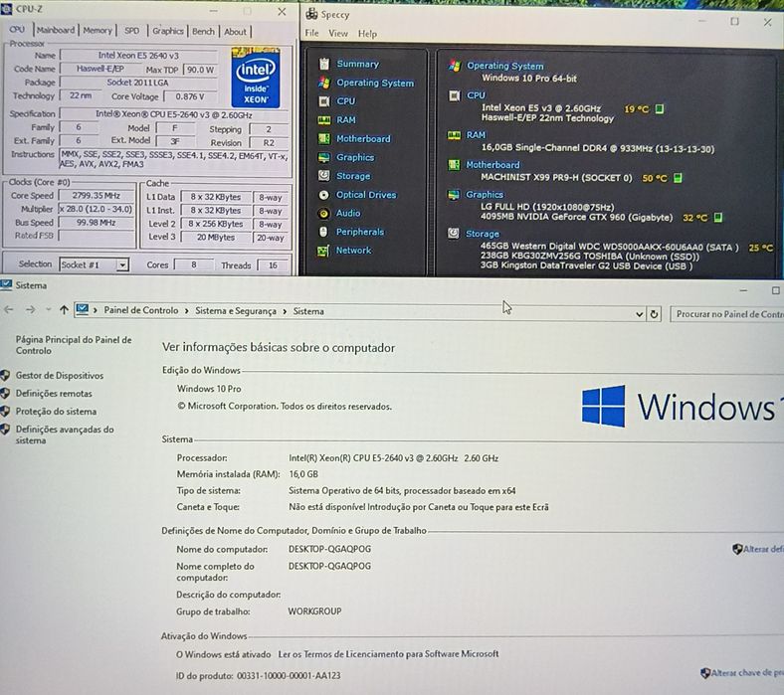Click WORKGROUP workgroup value
This screenshot has width=784, height=695.
pyautogui.click(x=314, y=611)
